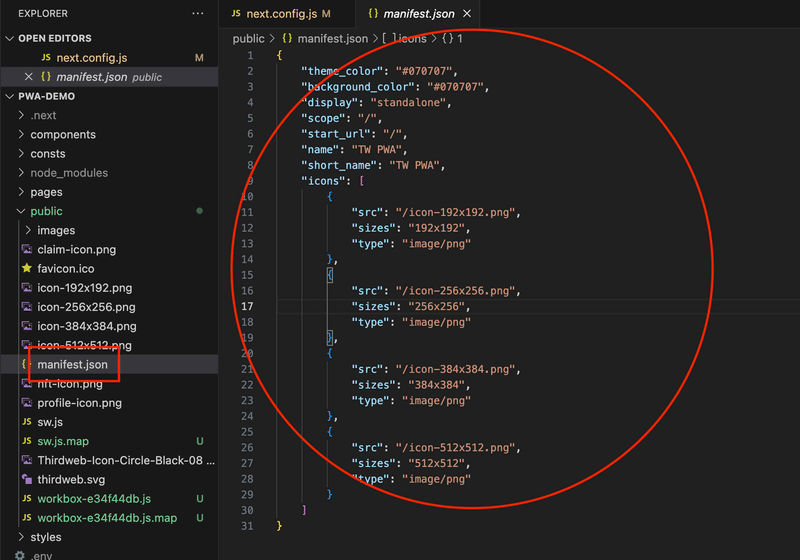Click the "theme_color" key on line 2
The image size is (800, 560).
click(342, 71)
